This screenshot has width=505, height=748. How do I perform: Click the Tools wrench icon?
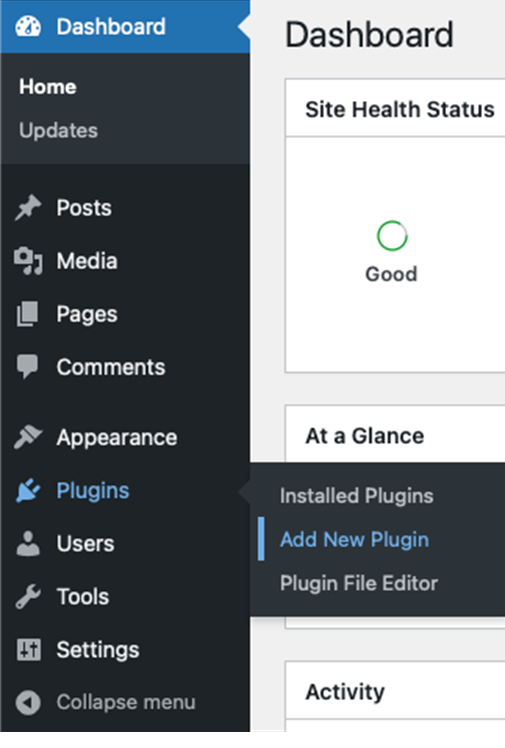pyautogui.click(x=28, y=596)
